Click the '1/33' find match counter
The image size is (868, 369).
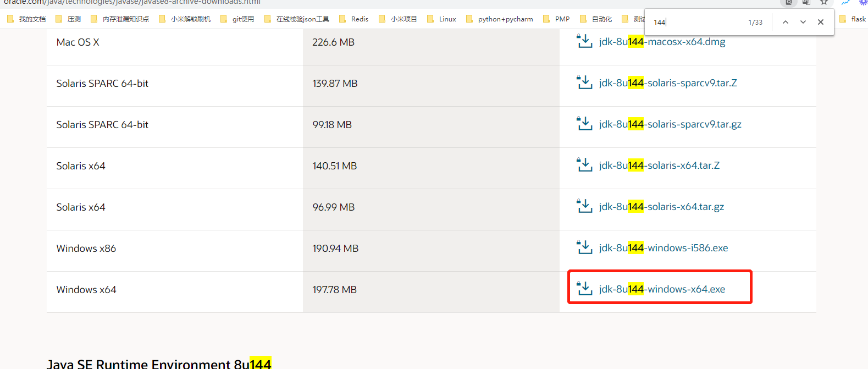click(755, 23)
